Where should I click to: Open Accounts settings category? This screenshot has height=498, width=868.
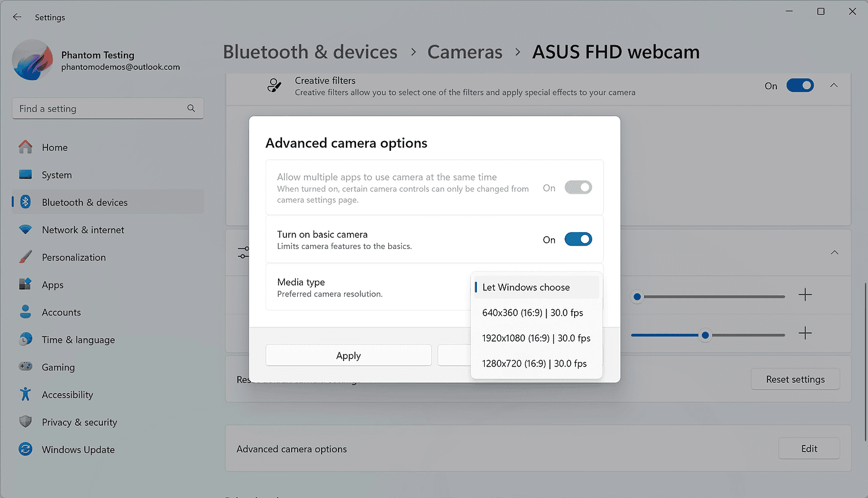click(108, 312)
